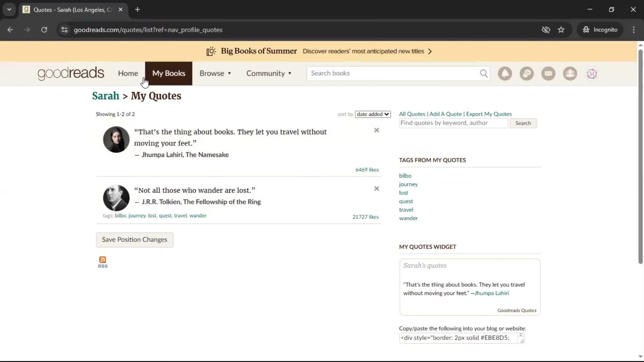Go to Home
The width and height of the screenshot is (644, 362).
pyautogui.click(x=128, y=73)
